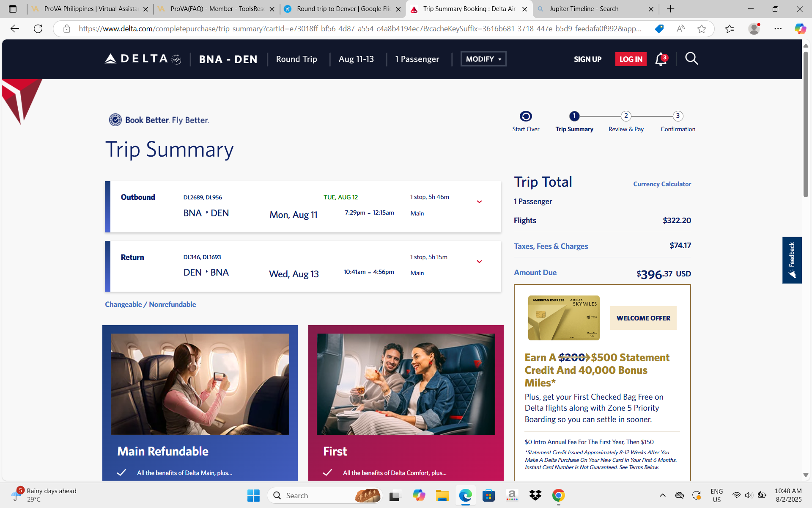This screenshot has width=812, height=508.
Task: Select step 2 Review & Pay
Action: tap(626, 122)
